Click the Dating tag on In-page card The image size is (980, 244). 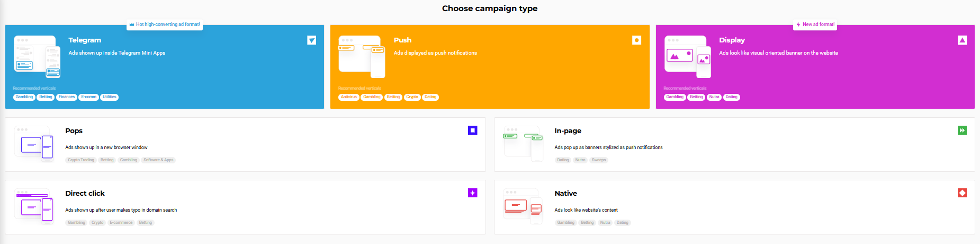(563, 160)
